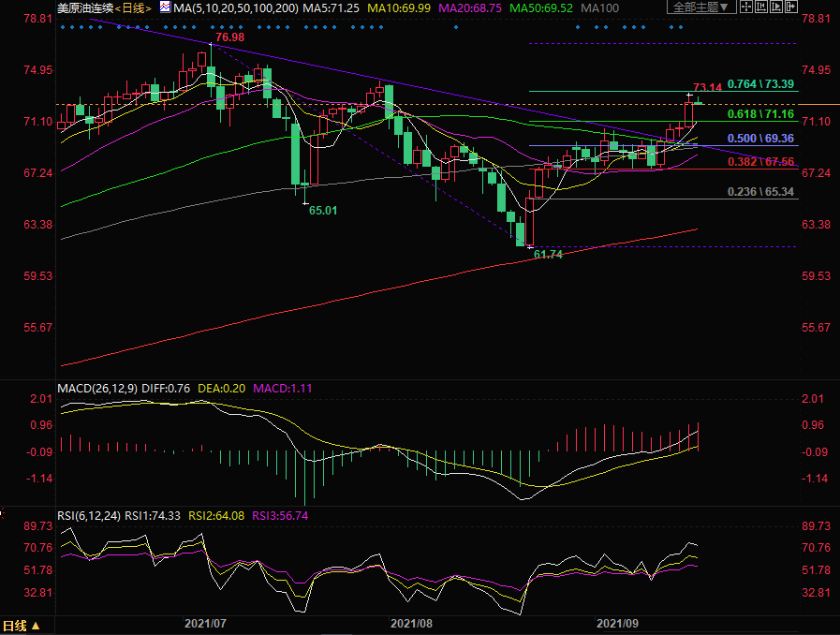Click the red marker icon left of RSI panel
The height and width of the screenshot is (635, 840).
(x=3, y=514)
